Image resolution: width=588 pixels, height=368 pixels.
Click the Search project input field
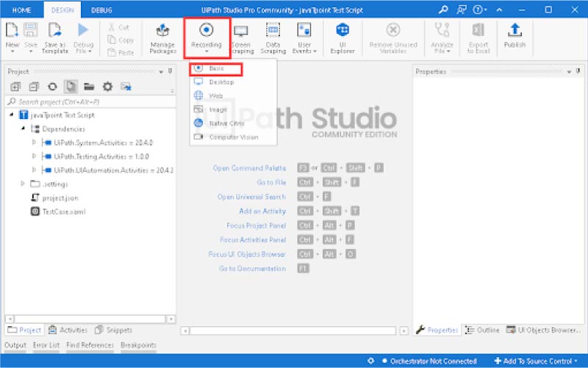click(90, 102)
